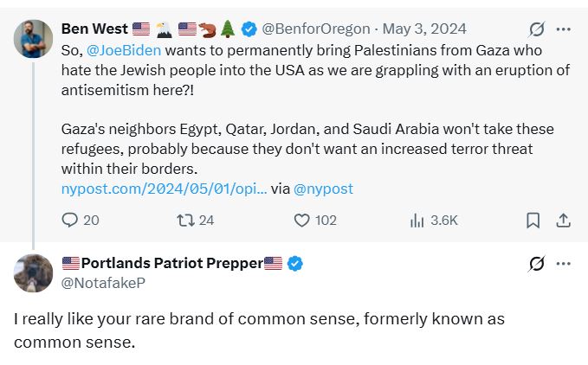Image resolution: width=588 pixels, height=365 pixels.
Task: Retweet Ben West's post
Action: tap(185, 221)
